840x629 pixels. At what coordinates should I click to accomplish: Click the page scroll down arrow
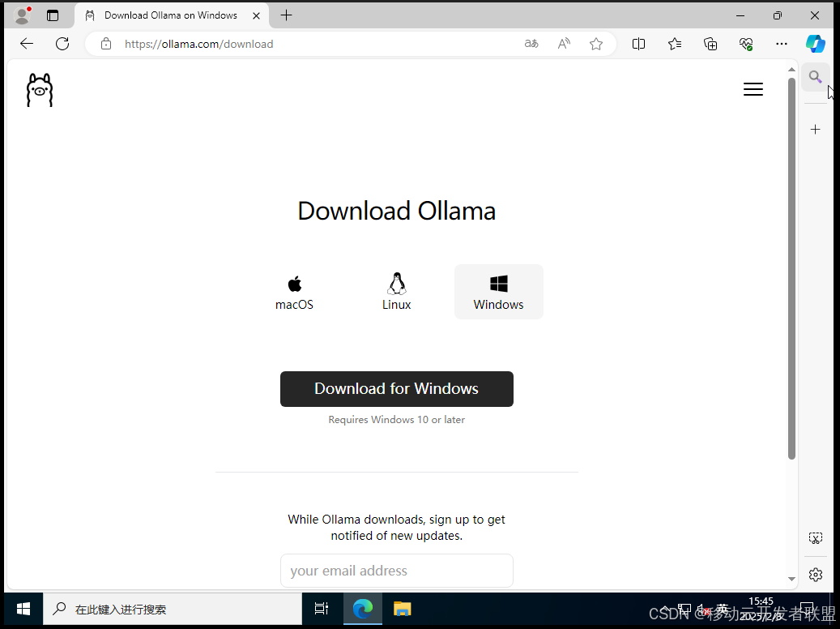pyautogui.click(x=791, y=579)
